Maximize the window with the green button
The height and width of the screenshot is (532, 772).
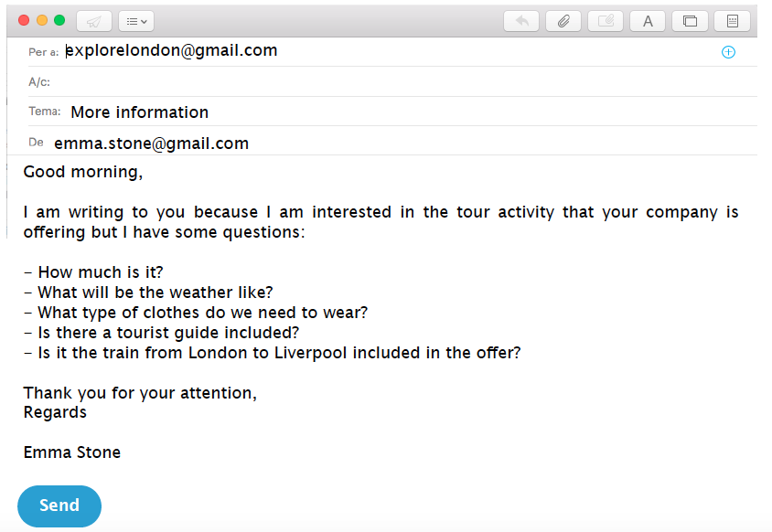(59, 20)
